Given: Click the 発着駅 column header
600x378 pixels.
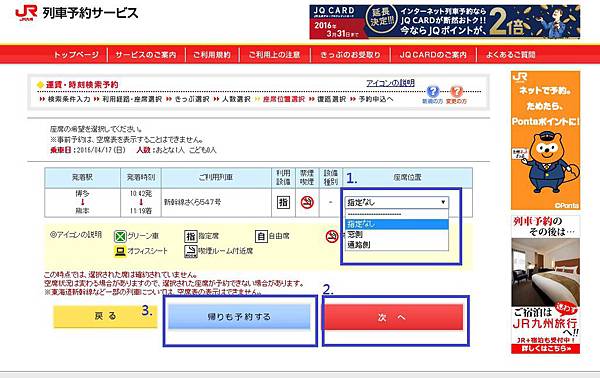Looking at the screenshot, I should (82, 178).
